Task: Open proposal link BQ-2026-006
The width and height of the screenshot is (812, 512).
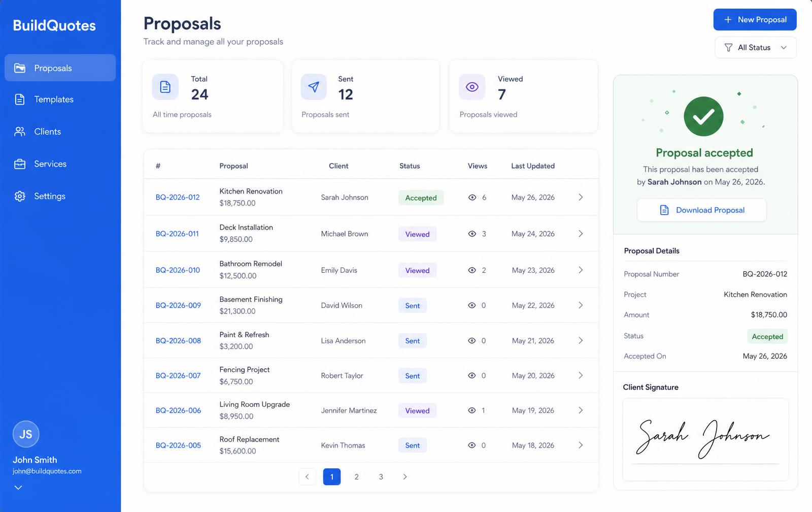Action: click(178, 410)
